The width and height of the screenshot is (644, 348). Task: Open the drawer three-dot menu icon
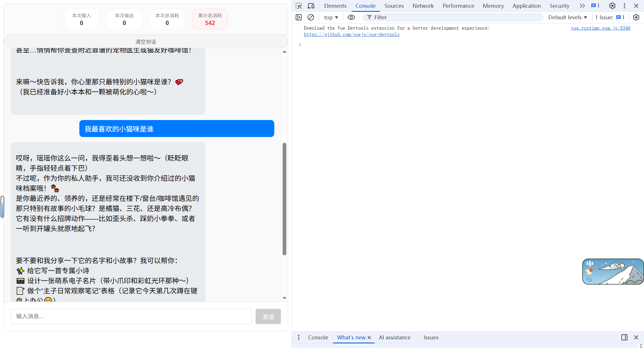click(299, 337)
